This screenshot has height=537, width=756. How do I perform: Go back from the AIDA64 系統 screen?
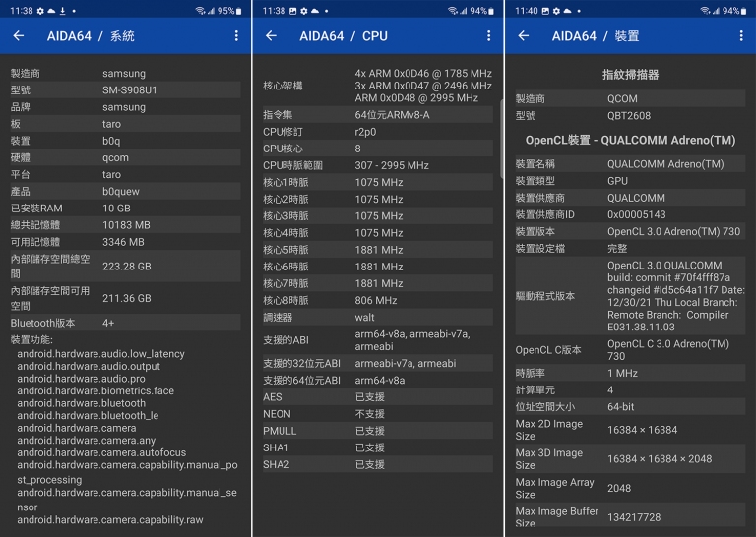tap(19, 35)
